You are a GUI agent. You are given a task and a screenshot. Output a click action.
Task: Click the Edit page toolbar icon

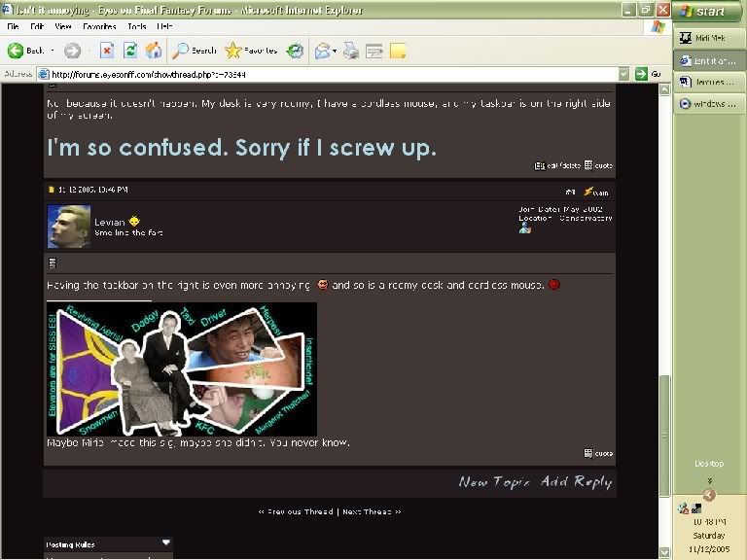374,51
